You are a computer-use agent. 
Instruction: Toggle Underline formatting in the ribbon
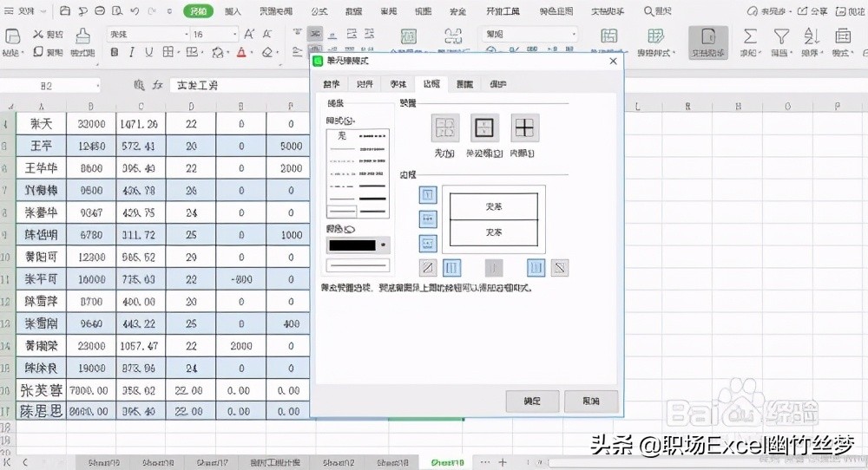point(149,53)
